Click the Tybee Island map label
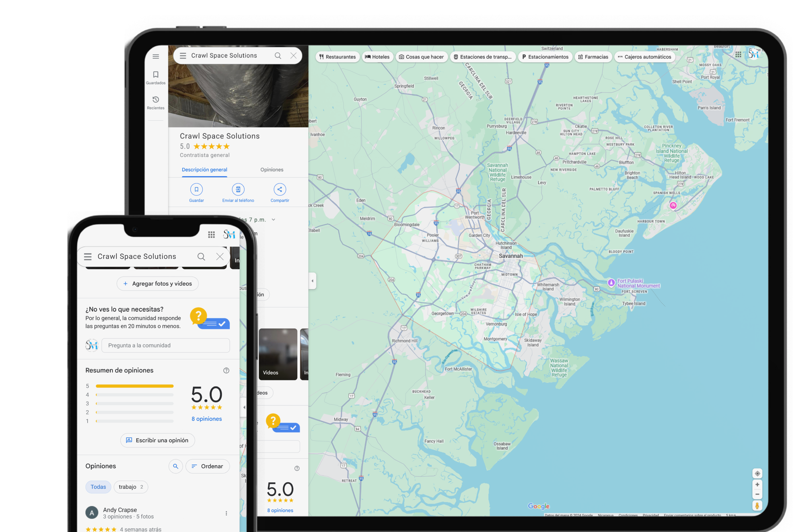The height and width of the screenshot is (532, 803). click(x=634, y=304)
